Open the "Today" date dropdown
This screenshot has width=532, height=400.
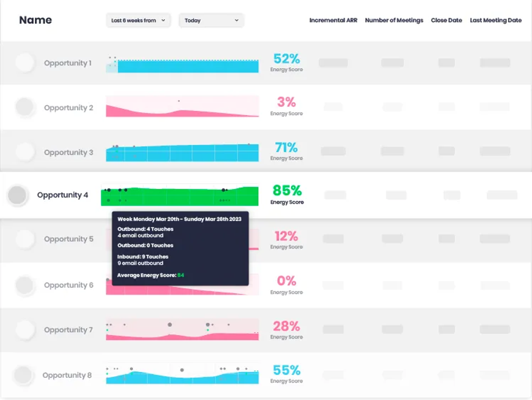click(x=211, y=20)
